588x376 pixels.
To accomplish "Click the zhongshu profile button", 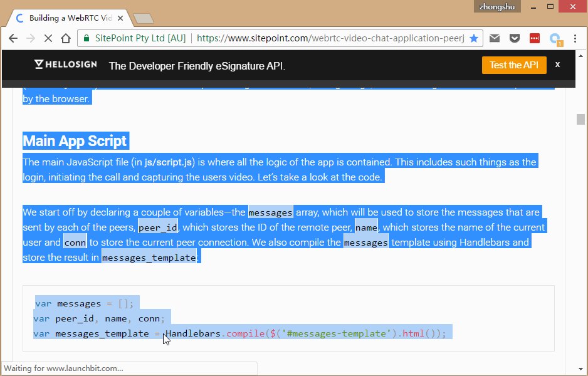I will click(497, 7).
